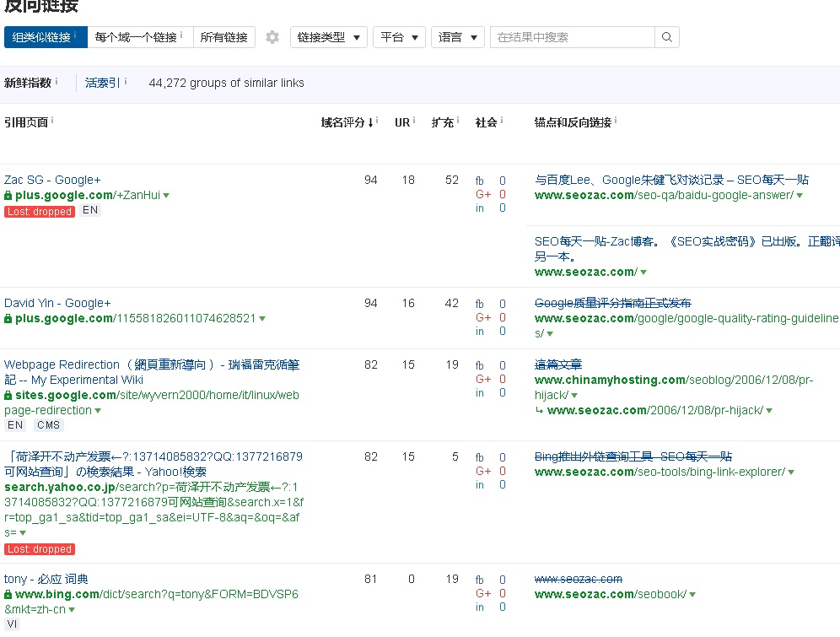
Task: Click Lost: dropped badge under Yahoo search row
Action: pyautogui.click(x=40, y=549)
